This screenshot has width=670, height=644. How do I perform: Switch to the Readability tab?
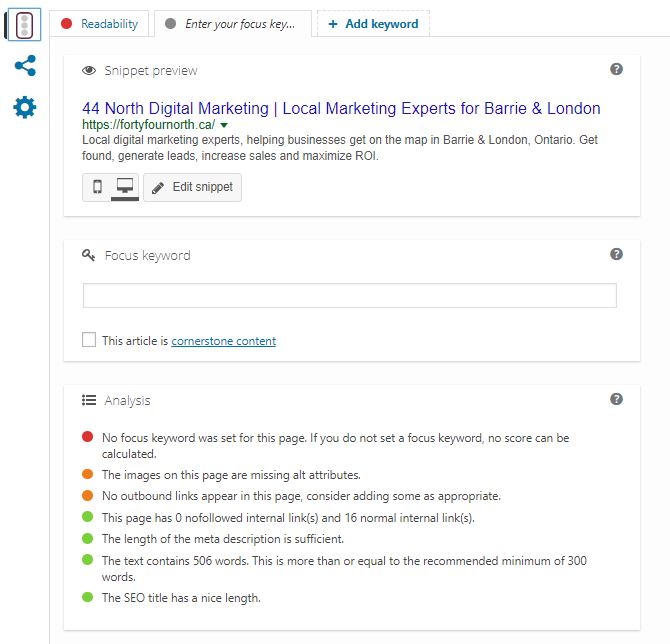(99, 24)
